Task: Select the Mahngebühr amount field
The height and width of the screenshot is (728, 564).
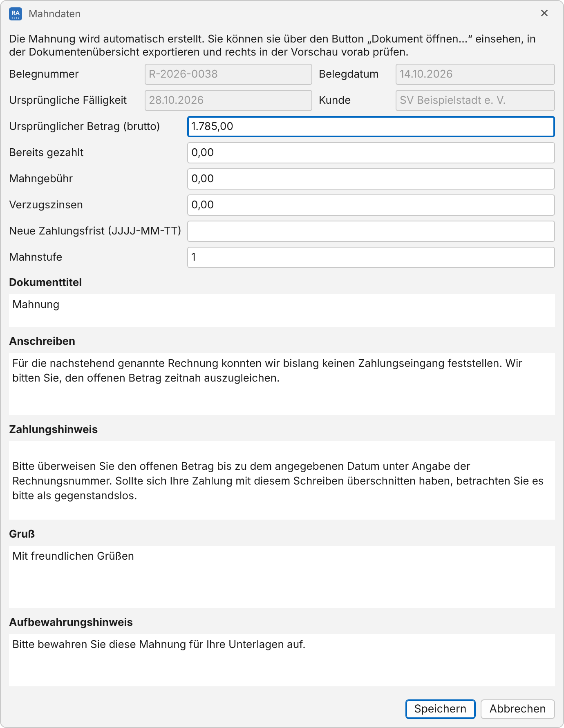Action: coord(371,179)
